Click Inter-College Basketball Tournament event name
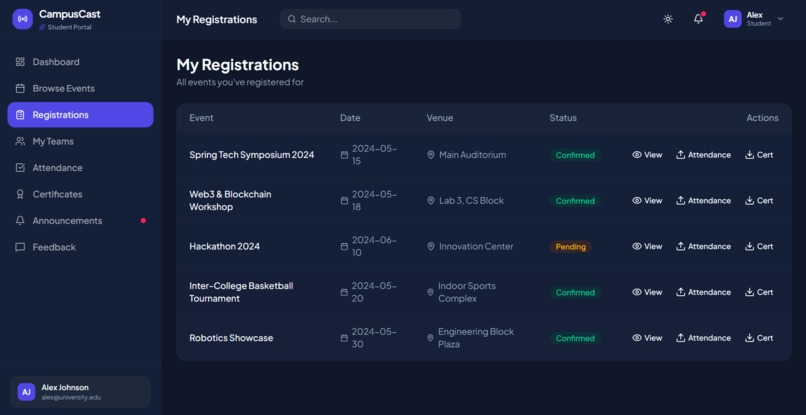 (241, 292)
